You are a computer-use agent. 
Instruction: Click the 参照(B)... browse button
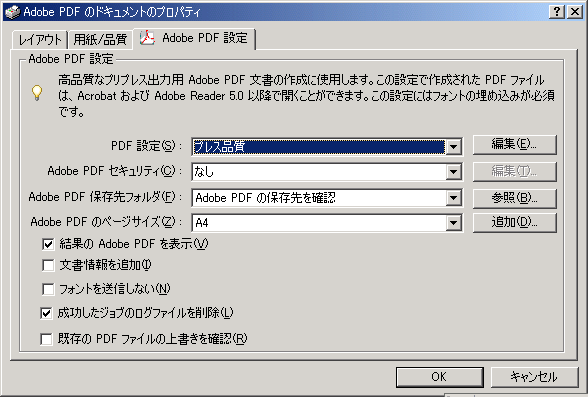[x=514, y=198]
